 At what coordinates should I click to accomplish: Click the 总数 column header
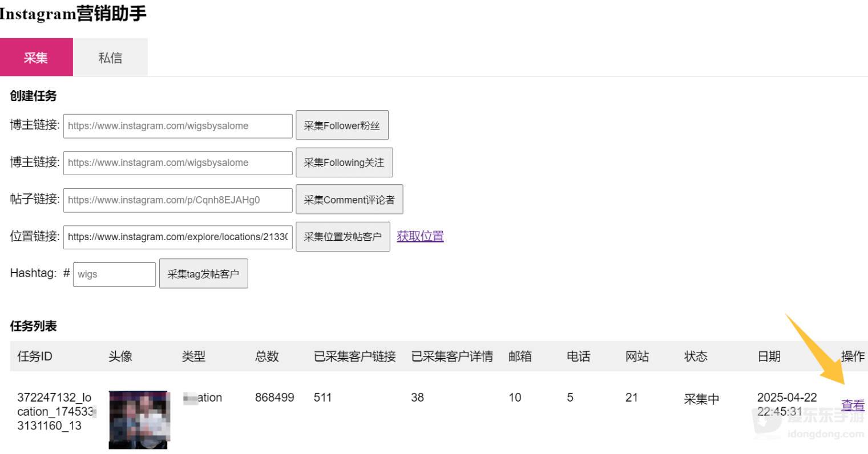267,356
